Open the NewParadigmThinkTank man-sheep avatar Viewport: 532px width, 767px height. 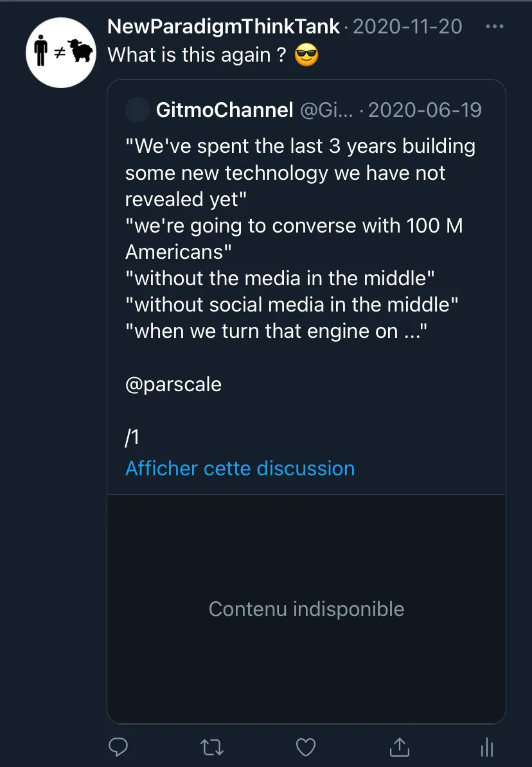pyautogui.click(x=61, y=52)
